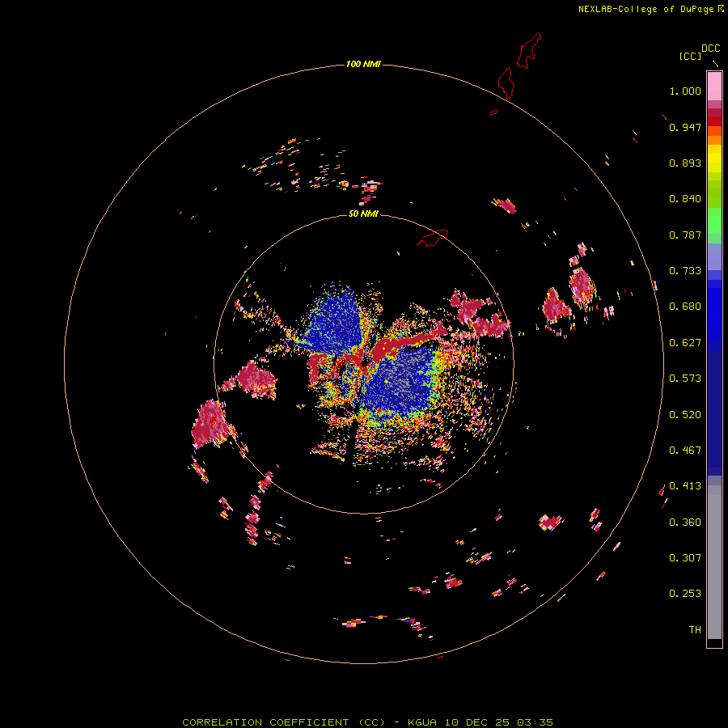The height and width of the screenshot is (728, 728).
Task: Click the NEXLAB-College of DuPage title text
Action: click(x=646, y=9)
